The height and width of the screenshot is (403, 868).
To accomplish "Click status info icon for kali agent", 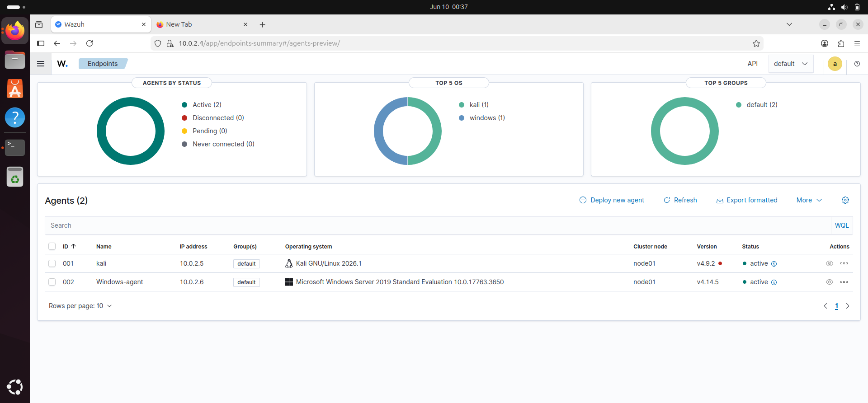I will pyautogui.click(x=774, y=264).
